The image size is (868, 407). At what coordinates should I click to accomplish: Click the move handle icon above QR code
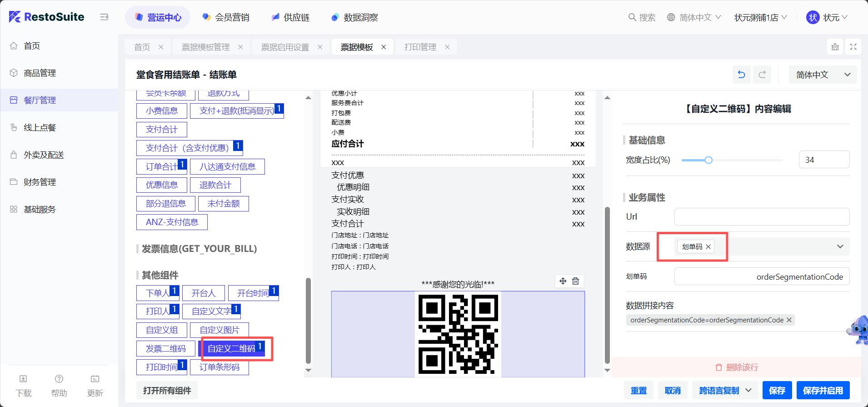point(563,281)
